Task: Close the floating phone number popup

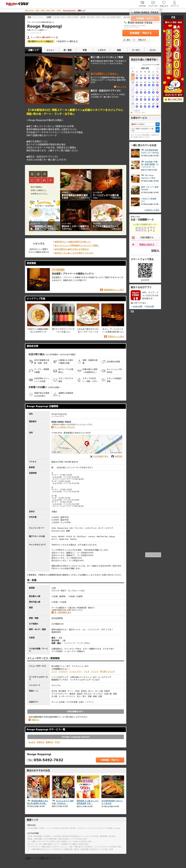Action: click(x=160, y=10)
